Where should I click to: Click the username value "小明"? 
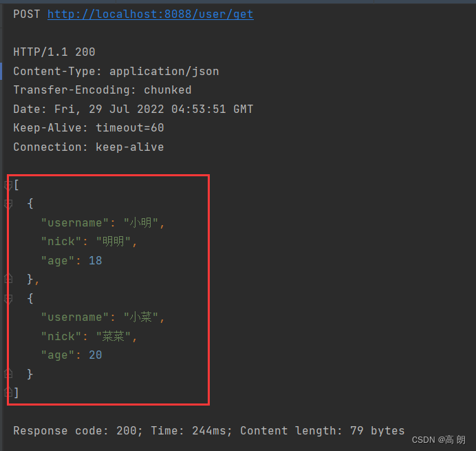[141, 223]
